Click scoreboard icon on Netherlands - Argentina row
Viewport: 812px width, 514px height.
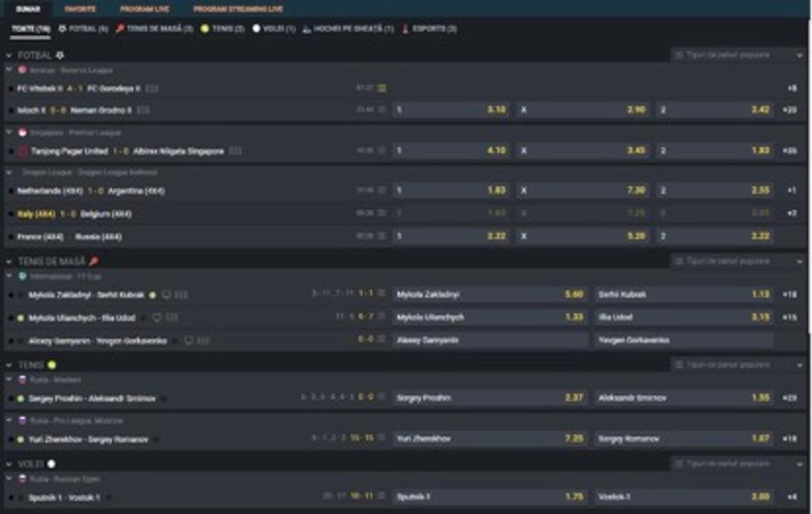tap(382, 190)
